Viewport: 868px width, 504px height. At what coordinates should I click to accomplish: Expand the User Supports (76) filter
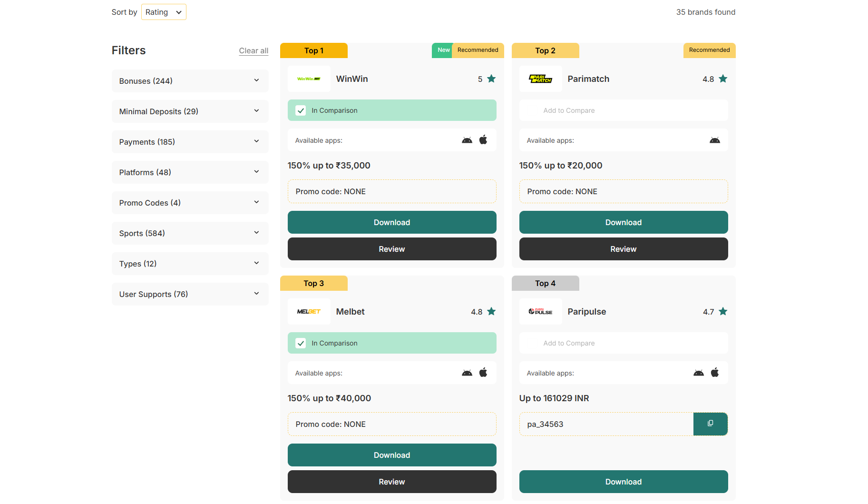coord(190,294)
